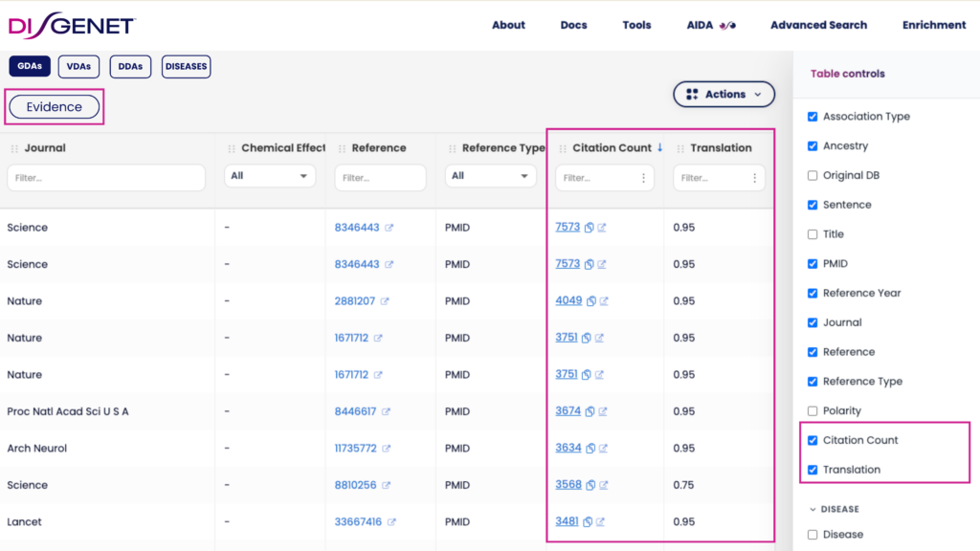The width and height of the screenshot is (980, 551).
Task: Click the Evidence button
Action: 54,107
